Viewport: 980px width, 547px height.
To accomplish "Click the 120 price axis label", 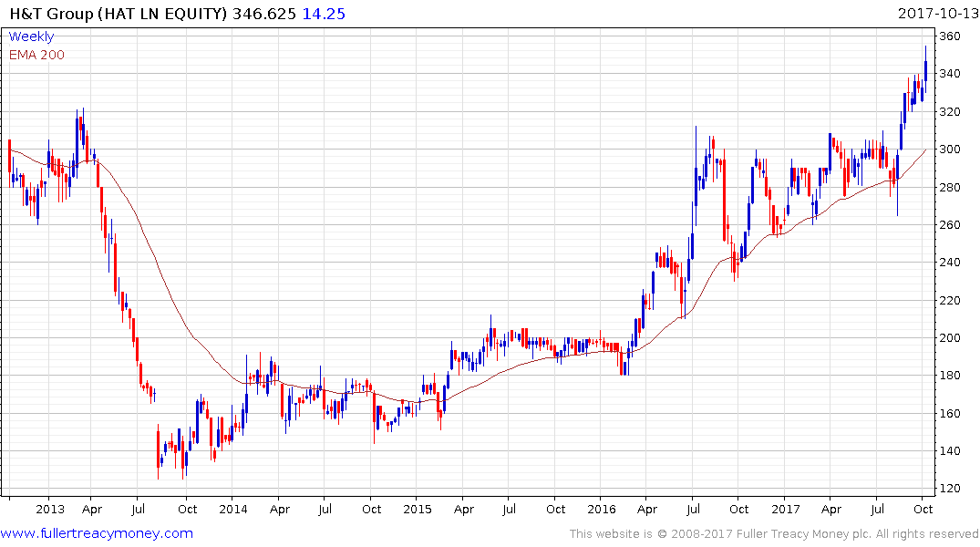I will tap(950, 489).
